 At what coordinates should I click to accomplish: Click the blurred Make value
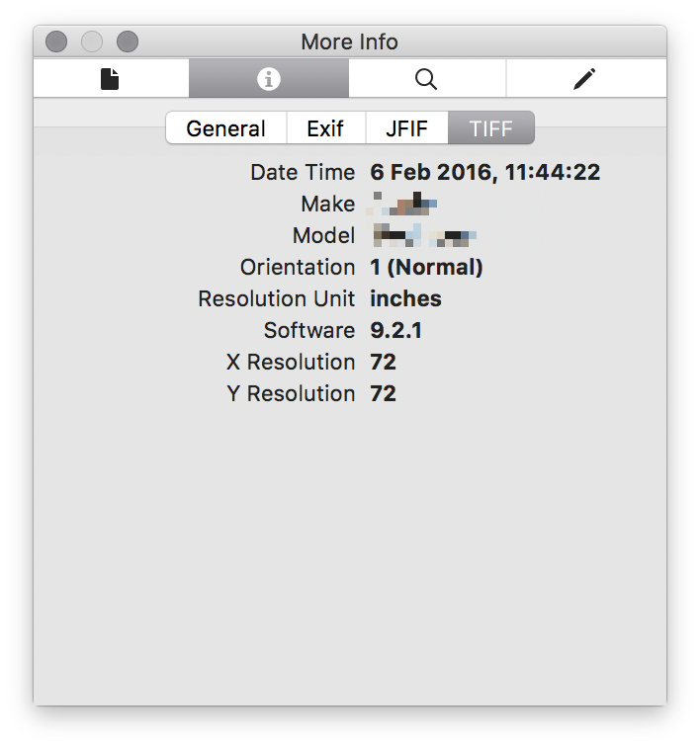point(402,205)
